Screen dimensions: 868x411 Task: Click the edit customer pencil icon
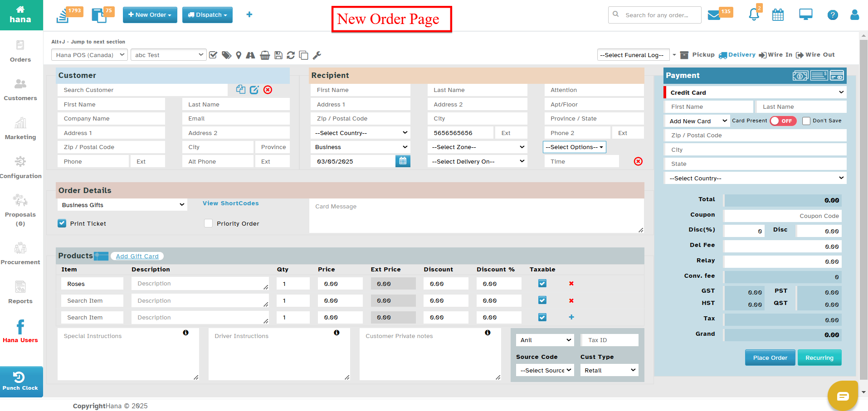pyautogui.click(x=254, y=90)
